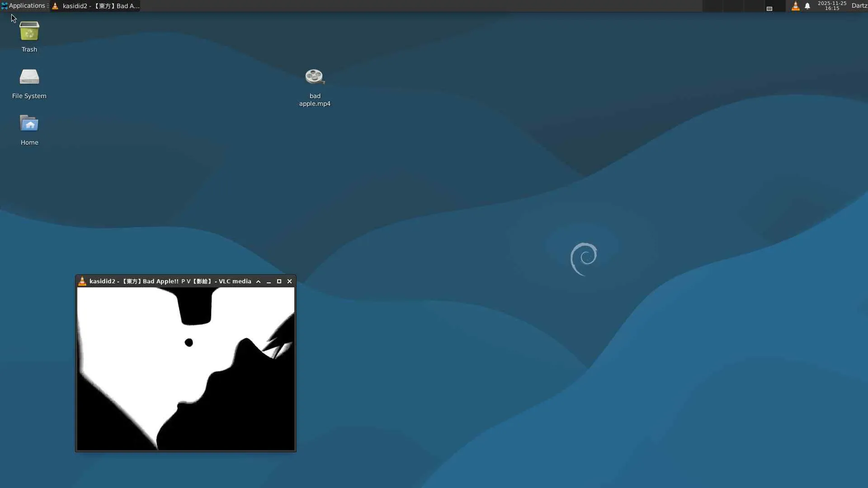Image resolution: width=868 pixels, height=488 pixels.
Task: Open the Trash desktop icon
Action: (x=29, y=32)
